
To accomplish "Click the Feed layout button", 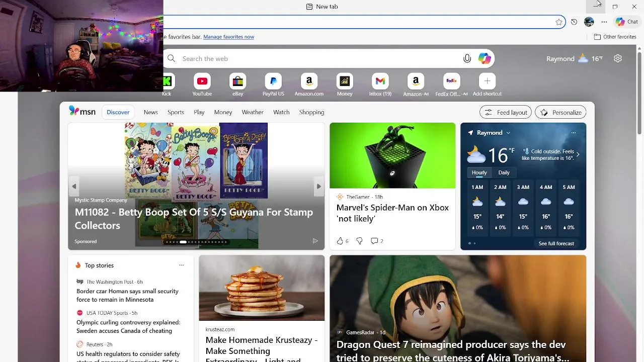I will click(x=506, y=112).
